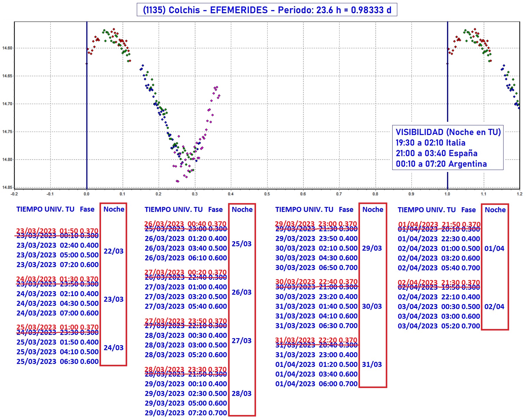The height and width of the screenshot is (420, 527).
Task: Click row '28/03/2023 00:30 0.400'
Action: [x=186, y=335]
